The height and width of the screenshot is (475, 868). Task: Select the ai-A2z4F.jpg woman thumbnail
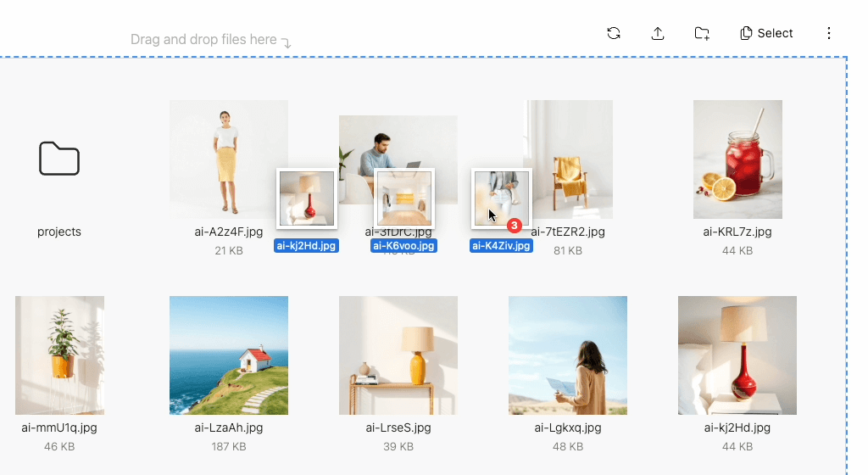229,159
